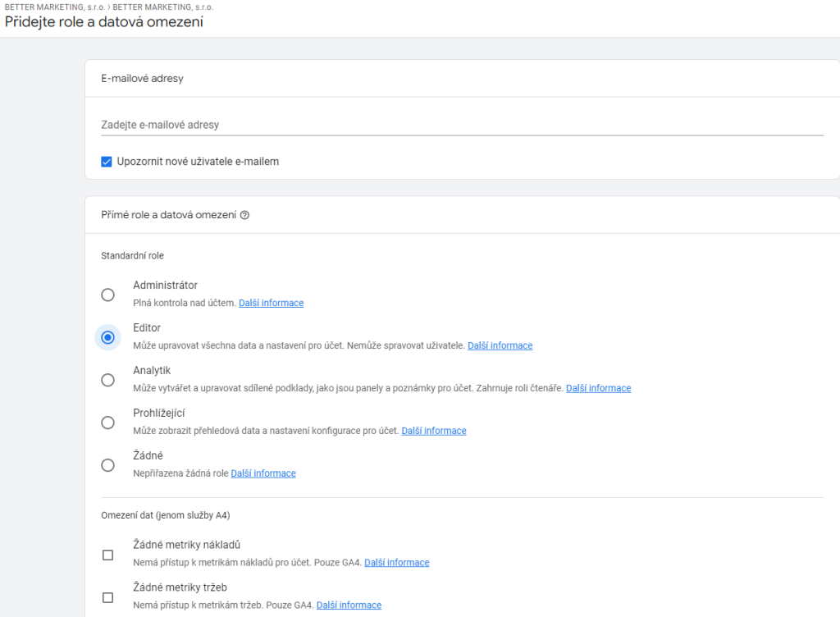This screenshot has width=840, height=617.
Task: Select the Editor role radio button
Action: coord(107,337)
